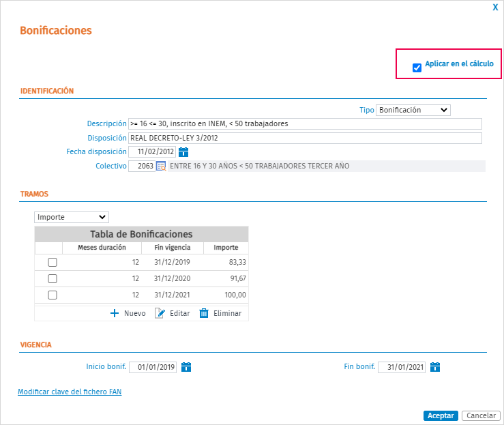Click into the Descripción text field
Image resolution: width=504 pixels, height=425 pixels.
pyautogui.click(x=305, y=123)
